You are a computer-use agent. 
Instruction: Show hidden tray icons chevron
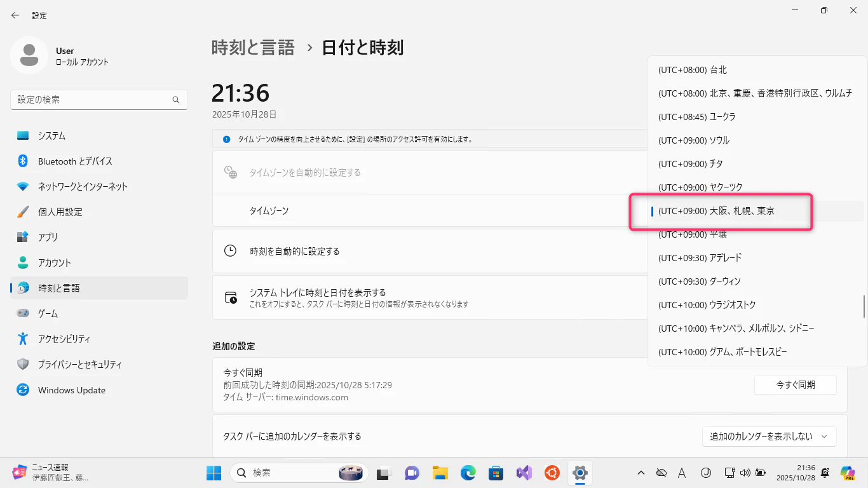pyautogui.click(x=641, y=473)
